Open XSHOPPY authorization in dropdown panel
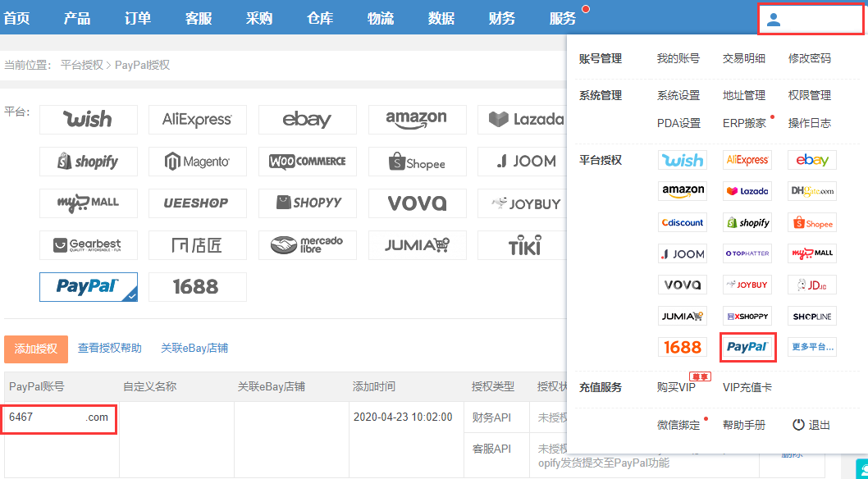This screenshot has height=479, width=868. tap(747, 317)
